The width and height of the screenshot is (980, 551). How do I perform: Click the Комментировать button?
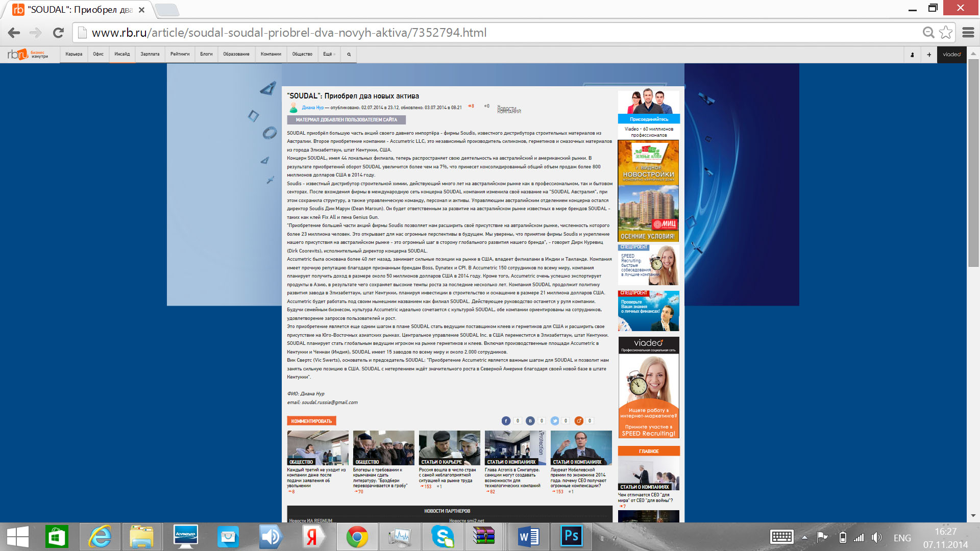(311, 421)
